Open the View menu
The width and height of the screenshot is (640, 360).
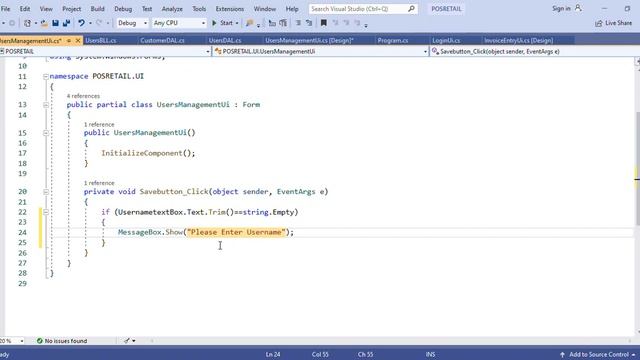(46, 9)
